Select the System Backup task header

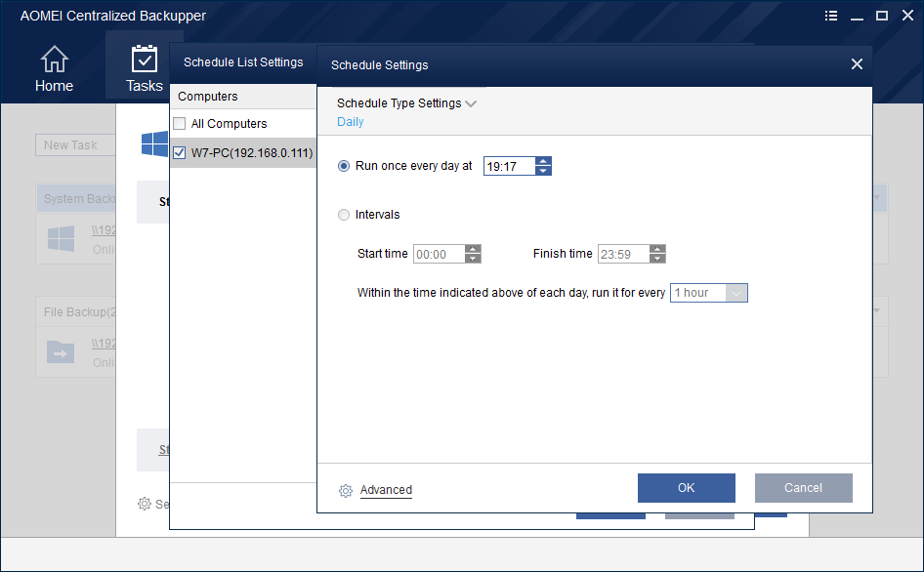click(x=76, y=198)
